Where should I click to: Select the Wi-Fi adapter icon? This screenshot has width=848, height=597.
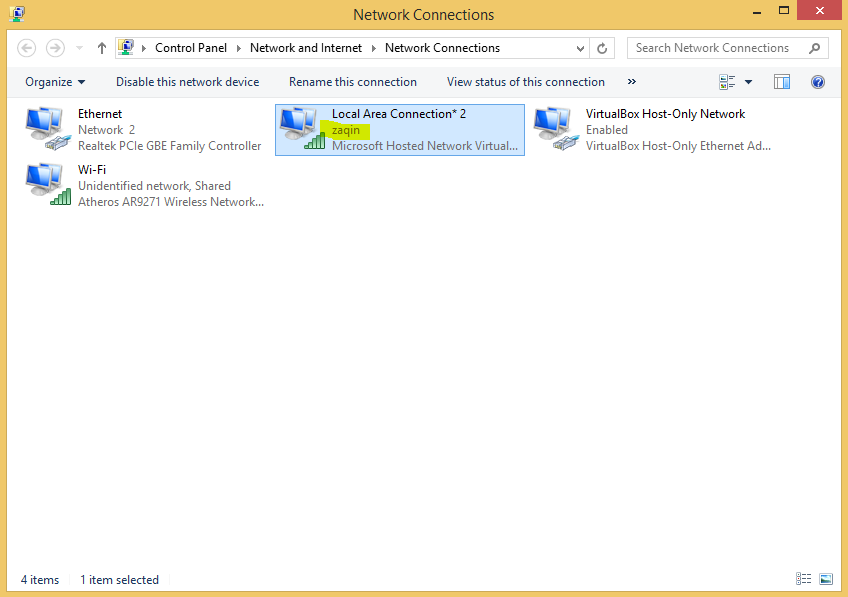coord(48,184)
